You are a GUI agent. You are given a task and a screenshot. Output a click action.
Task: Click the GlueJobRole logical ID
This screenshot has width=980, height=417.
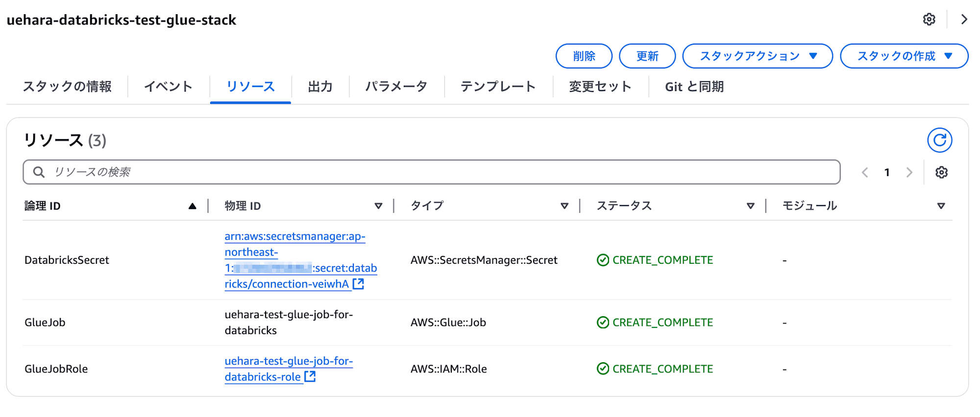click(56, 369)
